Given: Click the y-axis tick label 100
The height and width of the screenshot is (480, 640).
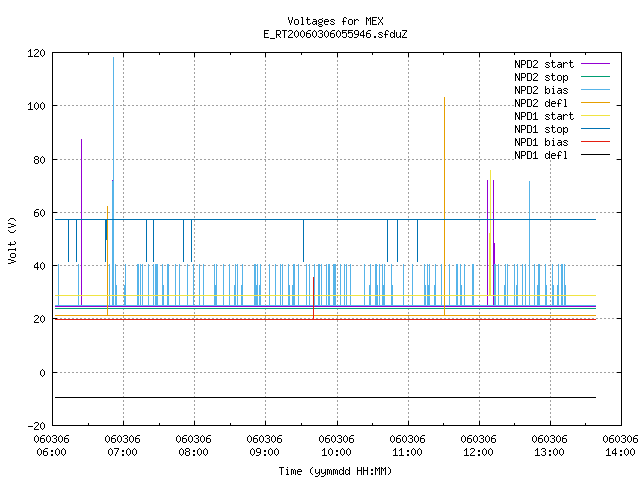Looking at the screenshot, I should coord(36,106).
